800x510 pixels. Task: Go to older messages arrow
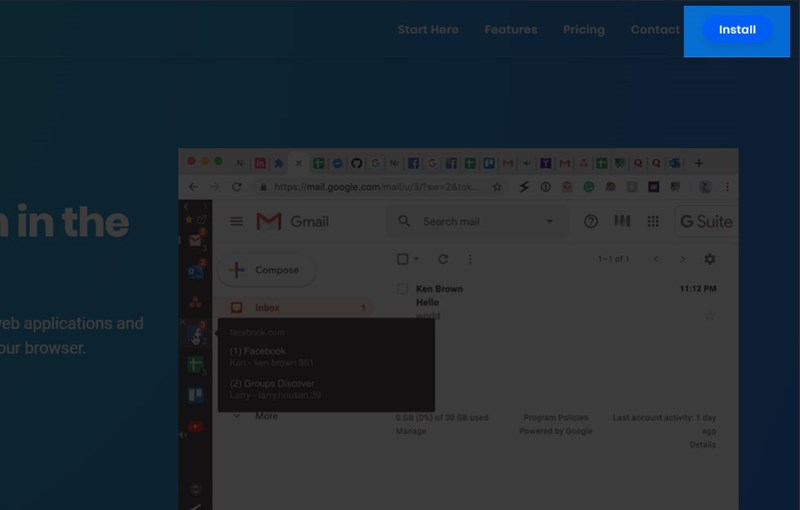(x=683, y=259)
